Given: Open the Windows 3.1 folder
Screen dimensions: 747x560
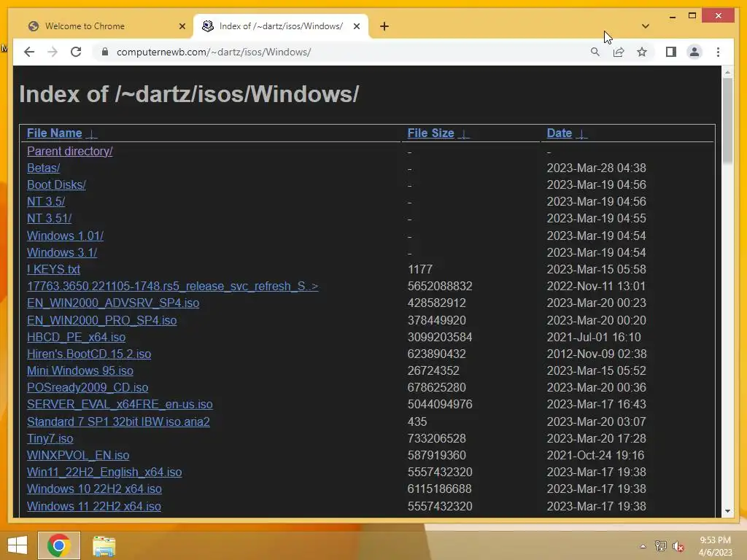Looking at the screenshot, I should coord(62,252).
